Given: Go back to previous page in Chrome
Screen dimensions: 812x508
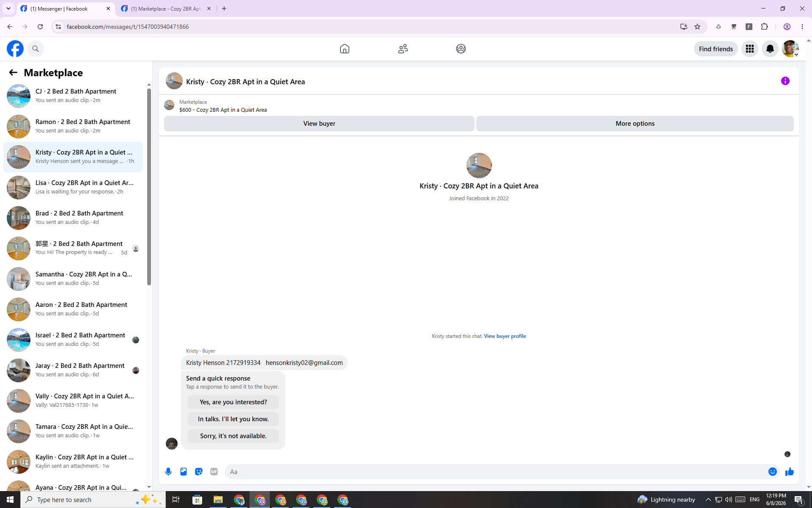Looking at the screenshot, I should click(10, 27).
